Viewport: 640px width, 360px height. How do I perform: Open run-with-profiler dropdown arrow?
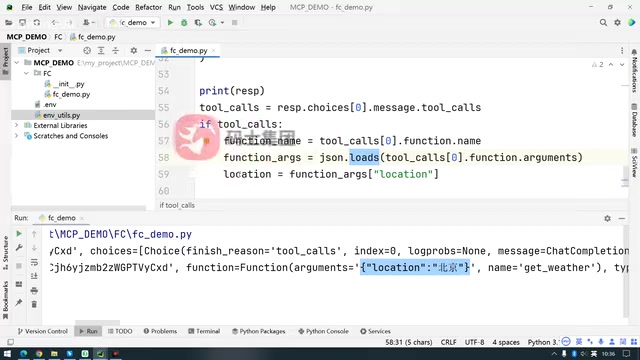222,22
